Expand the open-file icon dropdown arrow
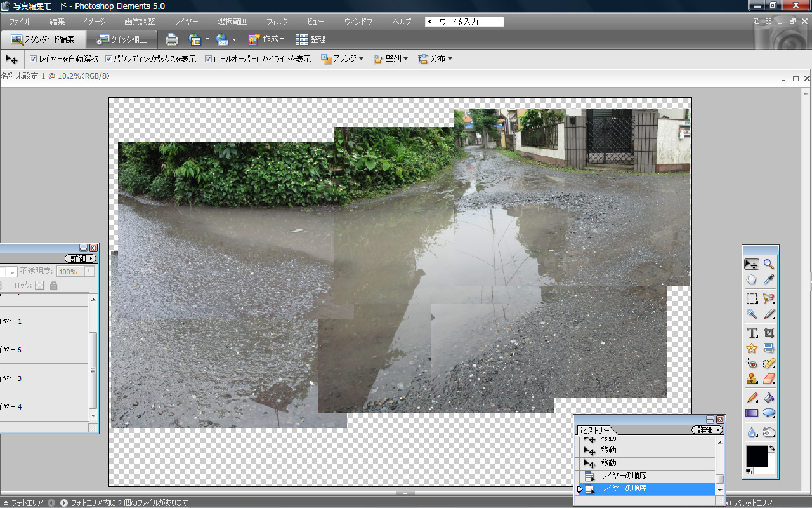The height and width of the screenshot is (508, 812). tap(207, 39)
